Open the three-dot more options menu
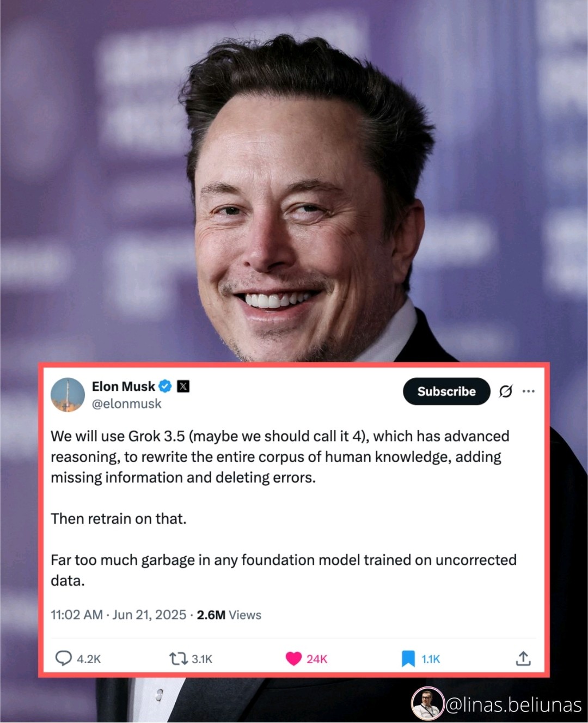This screenshot has width=588, height=723. point(528,391)
